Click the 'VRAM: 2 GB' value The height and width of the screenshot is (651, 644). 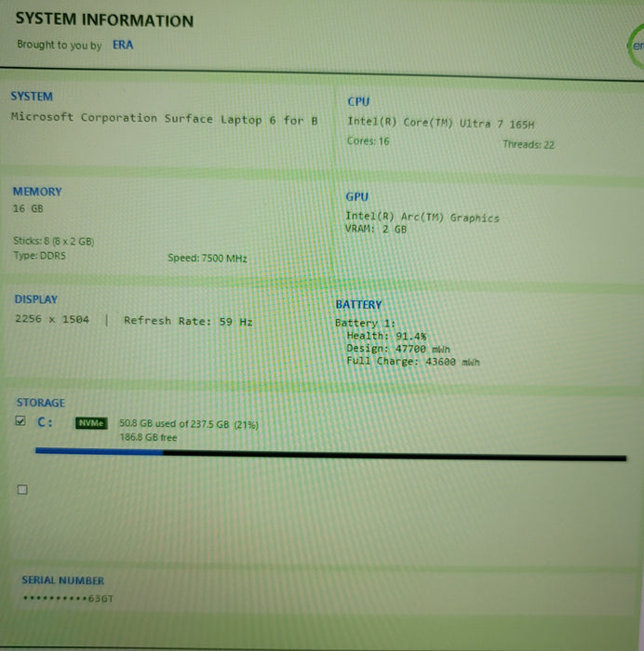pyautogui.click(x=376, y=229)
